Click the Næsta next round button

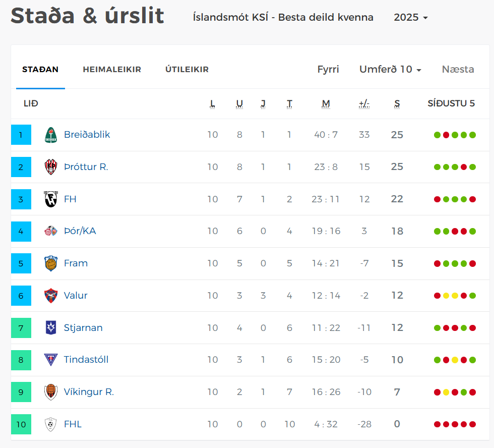[x=458, y=69]
